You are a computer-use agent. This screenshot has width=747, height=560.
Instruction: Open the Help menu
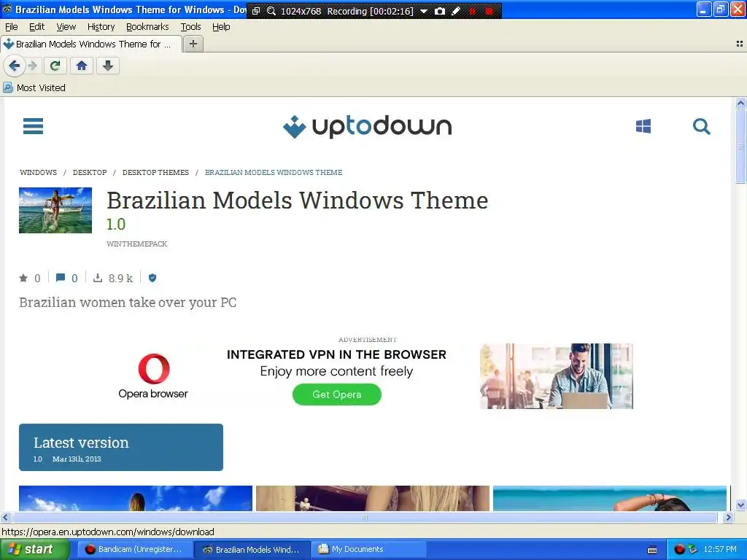pos(221,27)
